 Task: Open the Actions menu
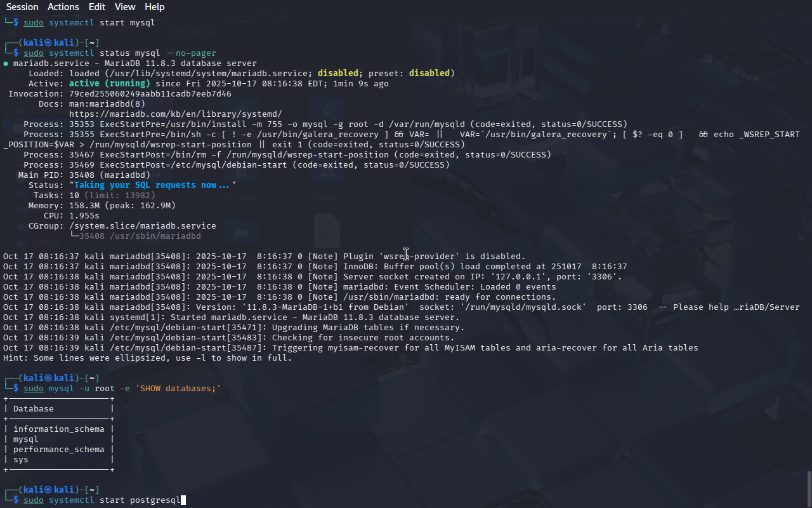click(63, 7)
